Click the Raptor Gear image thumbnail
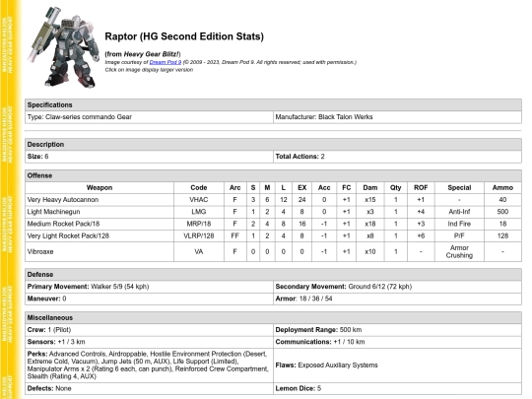 click(x=64, y=47)
